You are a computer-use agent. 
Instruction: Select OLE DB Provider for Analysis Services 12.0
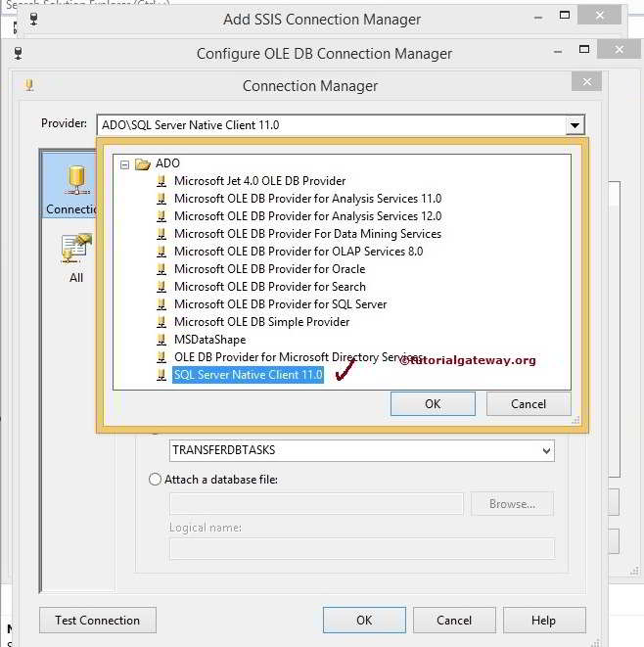(307, 216)
